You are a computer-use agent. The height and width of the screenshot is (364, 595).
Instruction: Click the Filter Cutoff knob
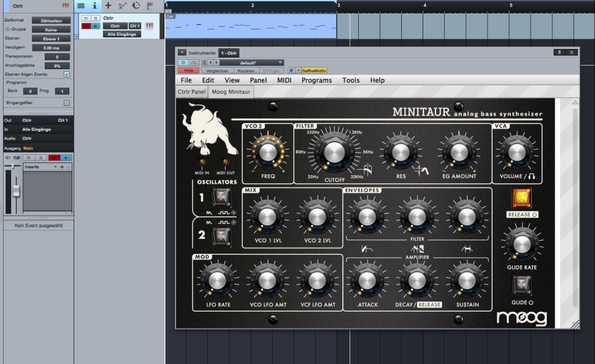tap(332, 153)
